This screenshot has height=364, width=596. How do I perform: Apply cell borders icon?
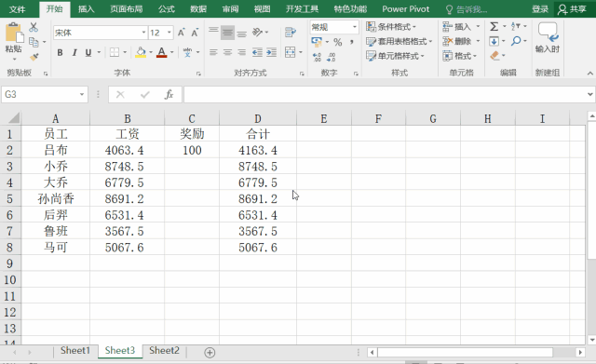click(114, 52)
